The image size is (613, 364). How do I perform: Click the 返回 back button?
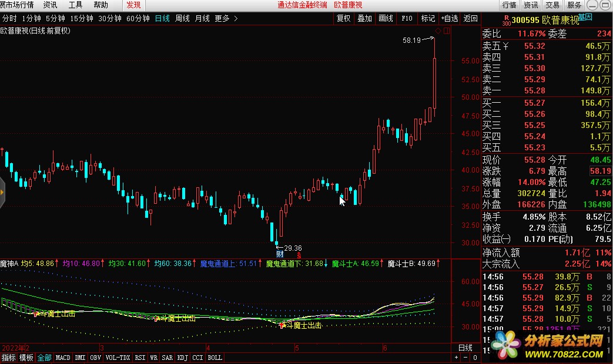470,18
